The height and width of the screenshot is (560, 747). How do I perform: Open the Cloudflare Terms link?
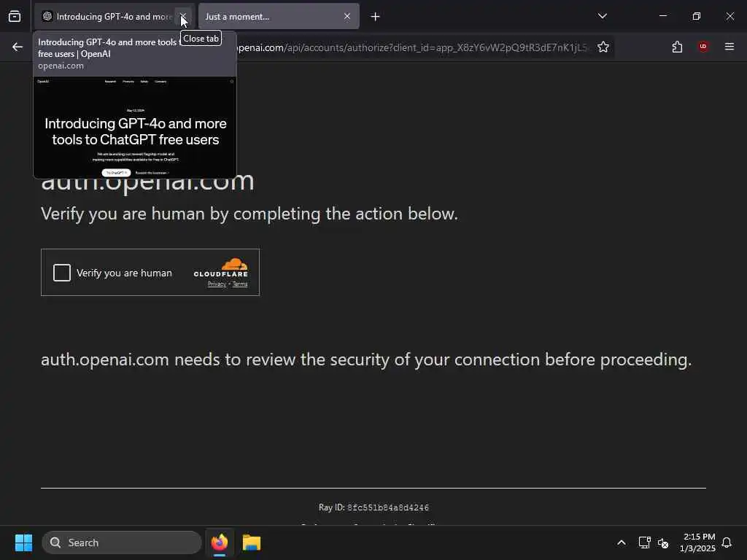(x=240, y=284)
